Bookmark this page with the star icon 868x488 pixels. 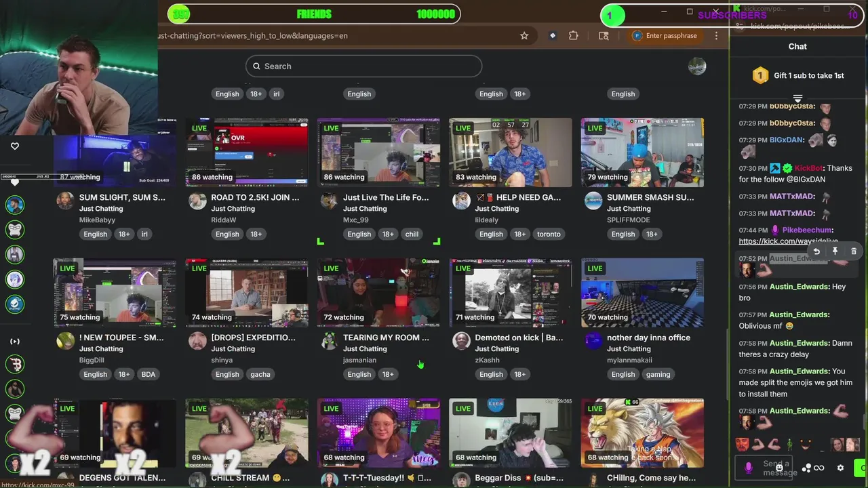[x=524, y=36]
